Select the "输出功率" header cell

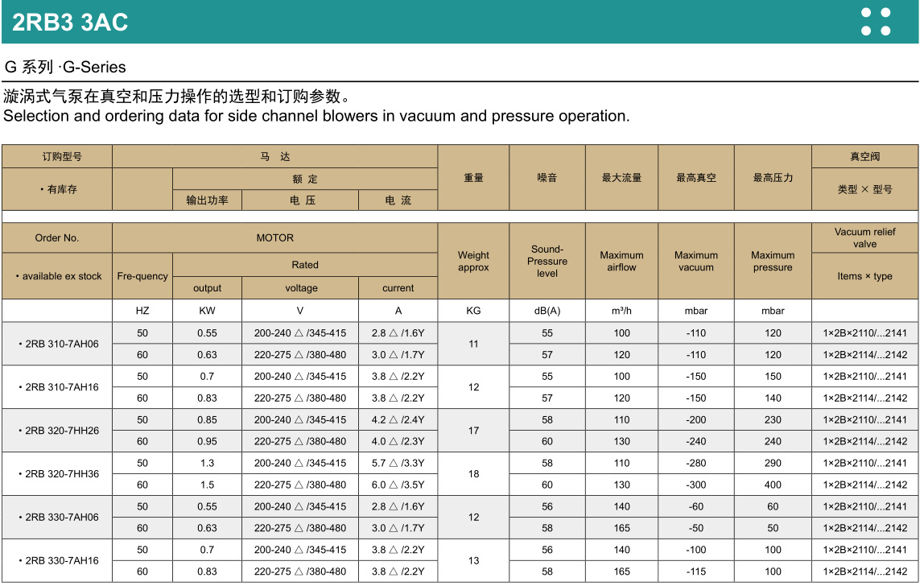[208, 200]
